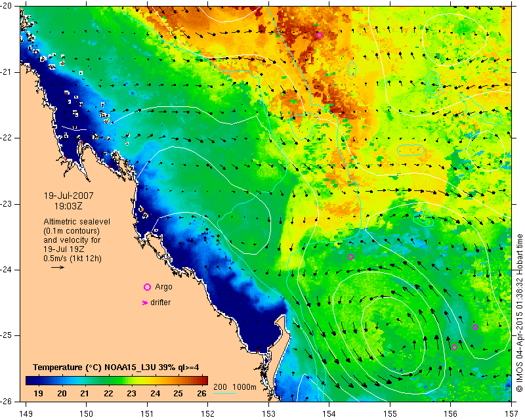The image size is (525, 420).
Task: Click the latitude axis label '-22'
Action: pos(7,138)
